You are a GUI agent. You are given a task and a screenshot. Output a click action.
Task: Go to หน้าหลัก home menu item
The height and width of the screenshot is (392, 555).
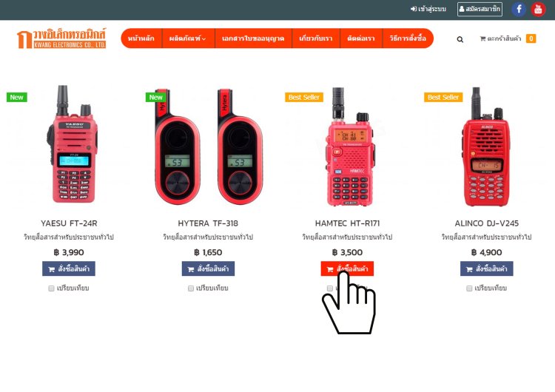click(141, 38)
